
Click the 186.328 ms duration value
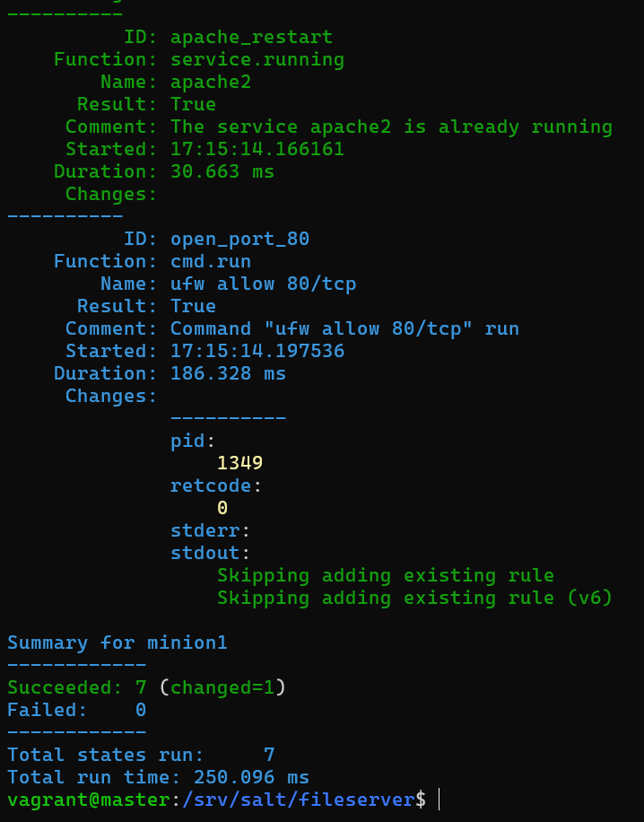tap(228, 373)
